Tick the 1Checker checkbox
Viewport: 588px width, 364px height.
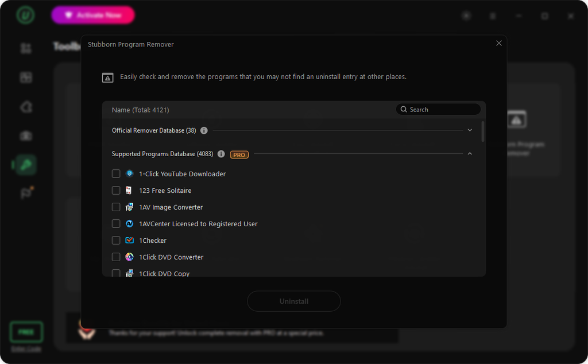116,241
